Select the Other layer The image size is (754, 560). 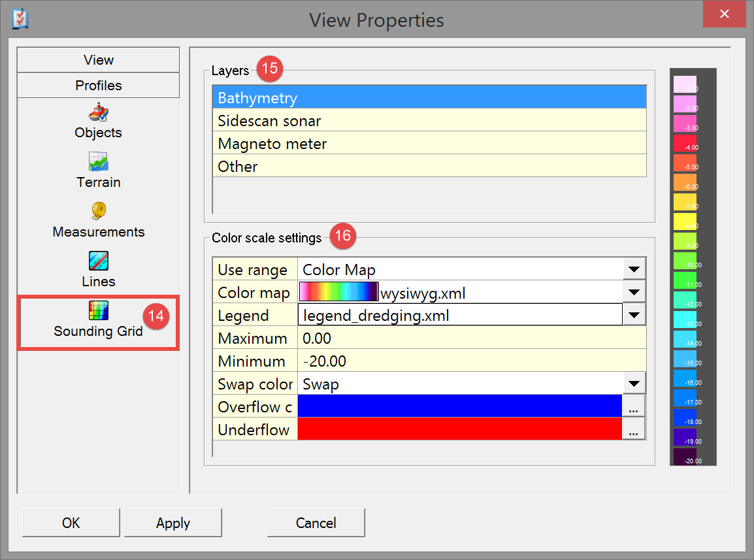pos(429,166)
